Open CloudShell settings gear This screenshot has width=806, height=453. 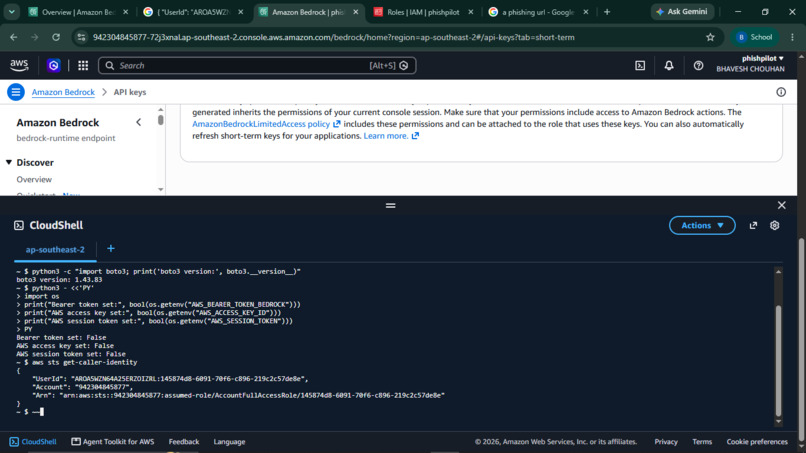pyautogui.click(x=775, y=225)
